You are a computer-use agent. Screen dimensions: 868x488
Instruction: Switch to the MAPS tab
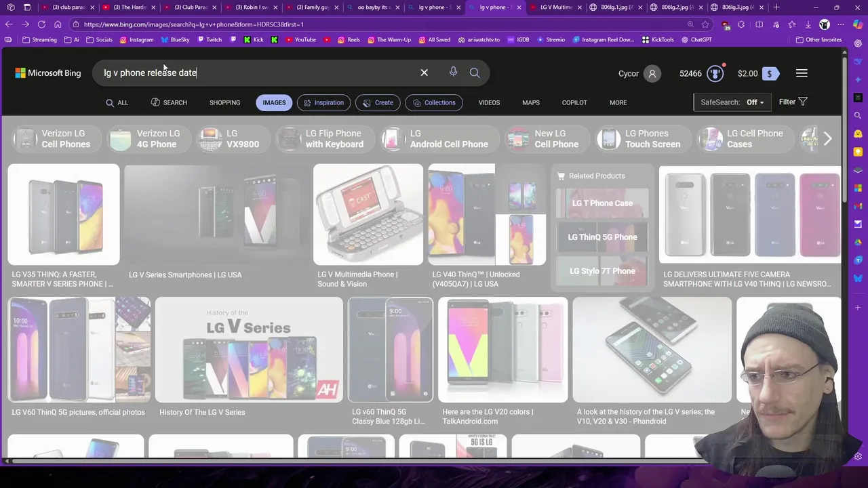click(531, 102)
